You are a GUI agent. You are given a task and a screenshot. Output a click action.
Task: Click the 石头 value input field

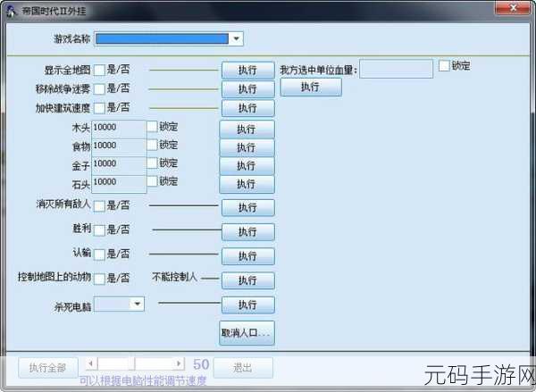point(119,184)
